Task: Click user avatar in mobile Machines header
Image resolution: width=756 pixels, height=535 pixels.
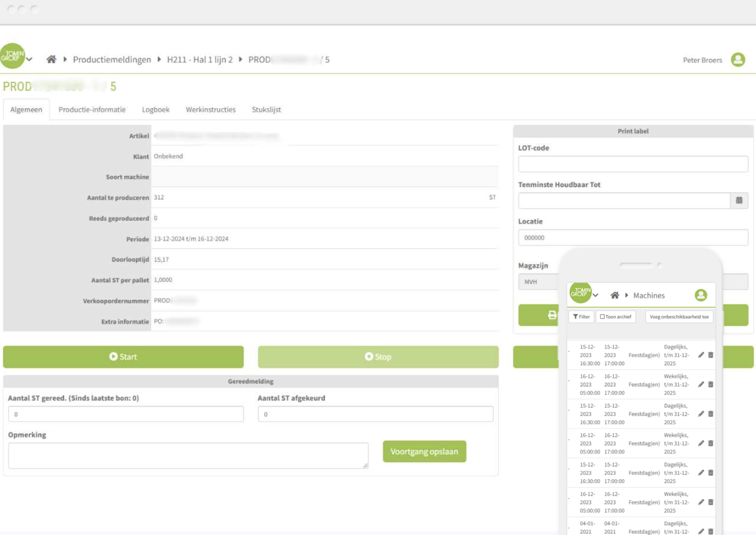Action: click(x=700, y=295)
